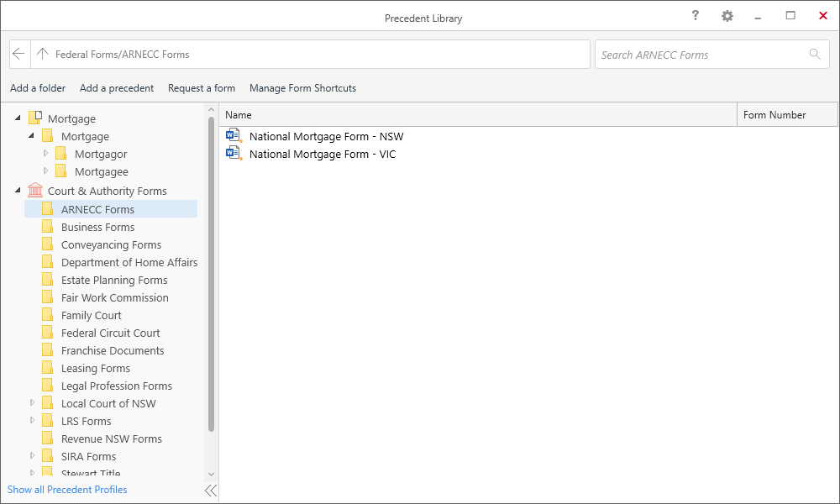The width and height of the screenshot is (840, 504).
Task: Sort by the Name column header
Action: point(478,114)
